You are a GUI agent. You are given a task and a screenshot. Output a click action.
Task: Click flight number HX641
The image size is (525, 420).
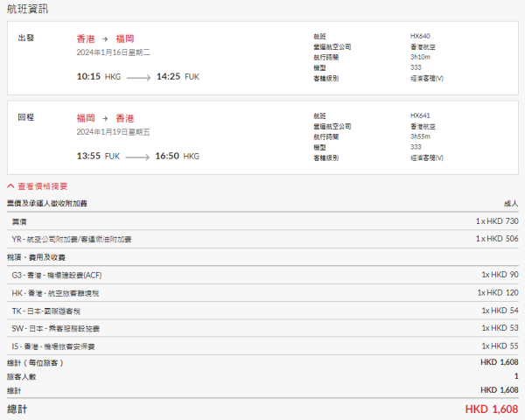421,115
